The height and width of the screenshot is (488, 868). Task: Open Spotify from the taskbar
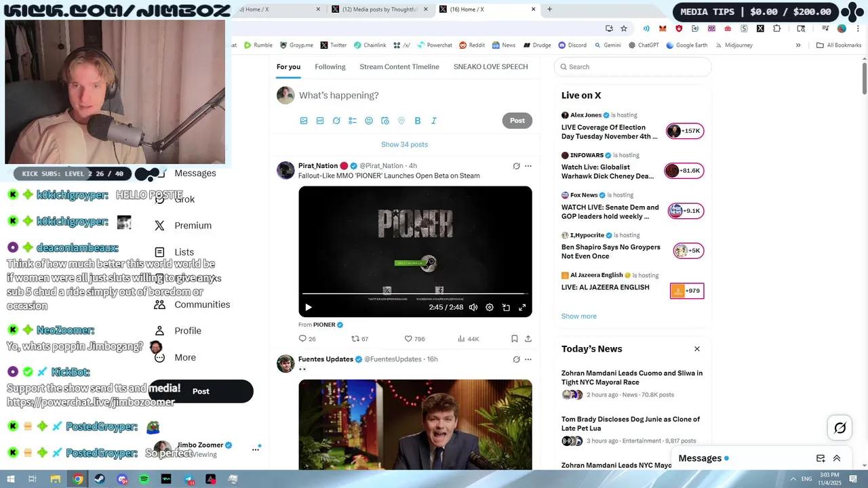(x=144, y=479)
